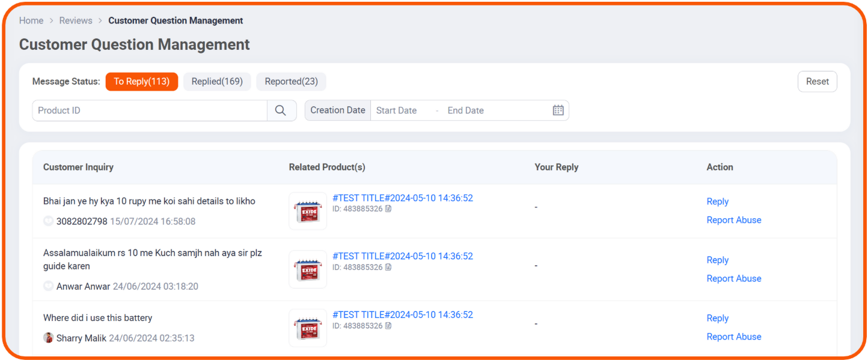Report Abuse on Anwar Anwar's inquiry
The image size is (868, 360).
(733, 278)
